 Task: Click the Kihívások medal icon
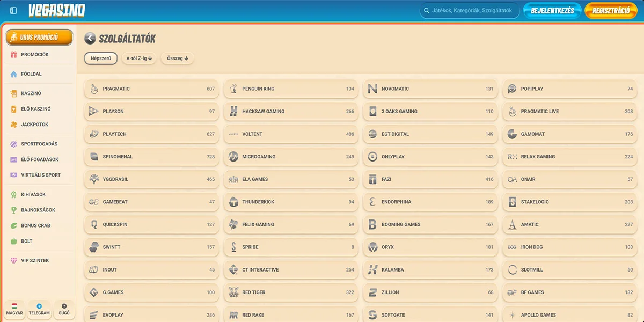click(x=14, y=194)
